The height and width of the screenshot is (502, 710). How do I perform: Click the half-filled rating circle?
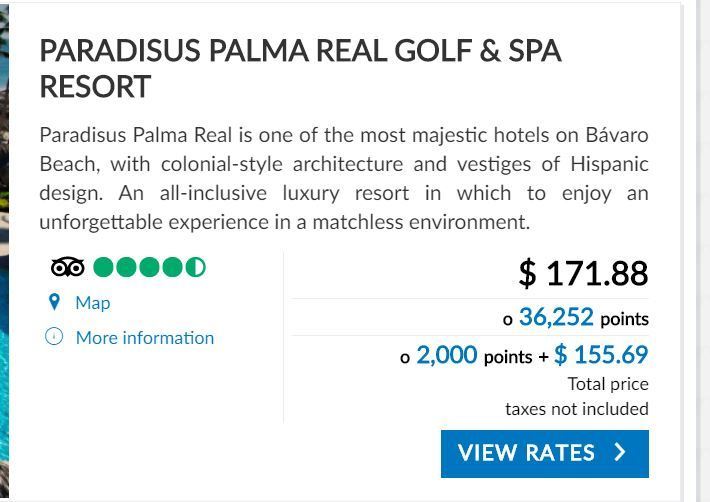click(196, 267)
